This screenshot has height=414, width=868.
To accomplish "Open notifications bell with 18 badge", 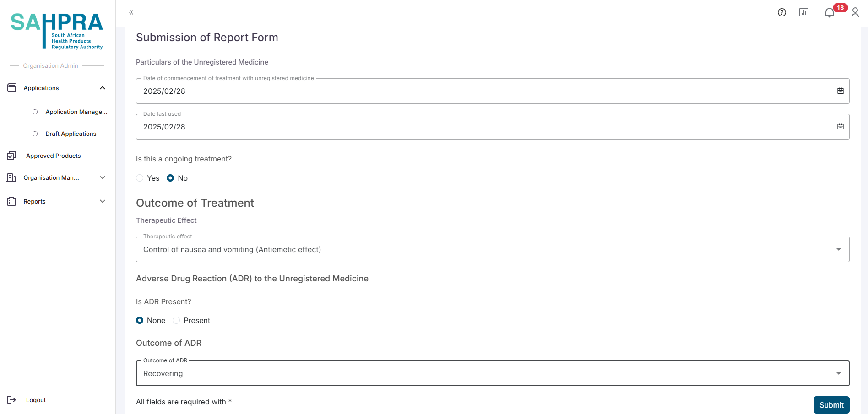I will [830, 12].
